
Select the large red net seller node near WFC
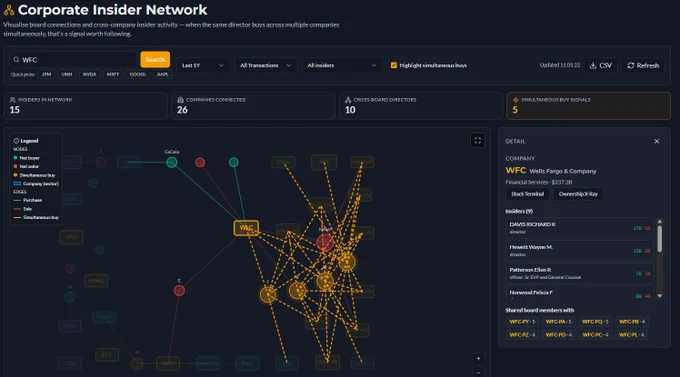coord(325,243)
